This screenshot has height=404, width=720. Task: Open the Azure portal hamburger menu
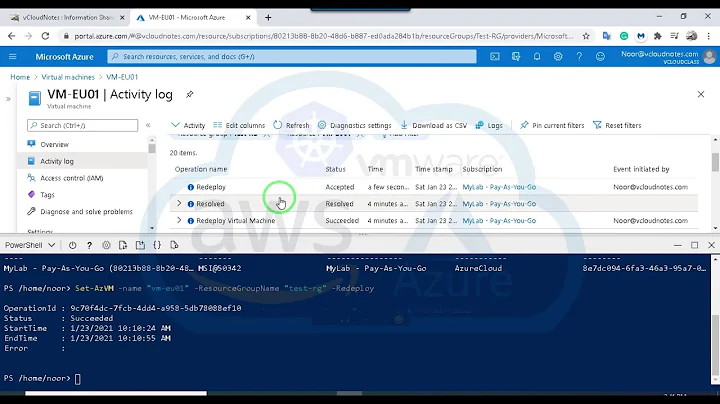12,56
